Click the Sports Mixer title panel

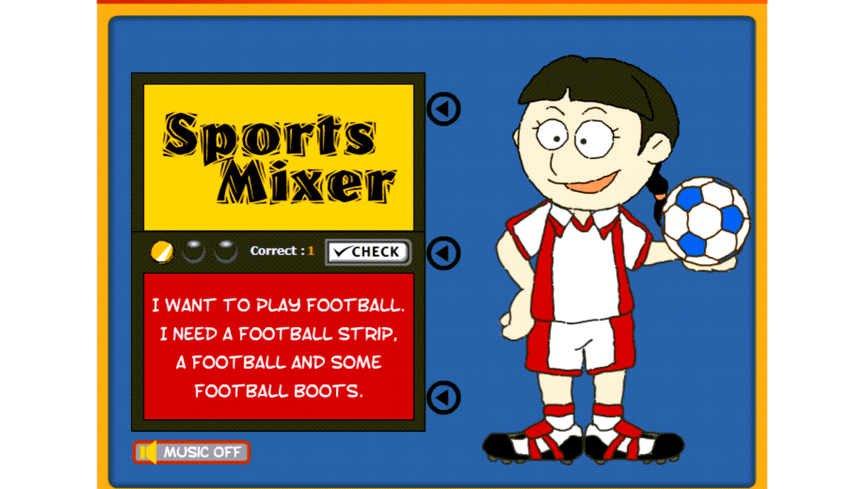pos(279,157)
